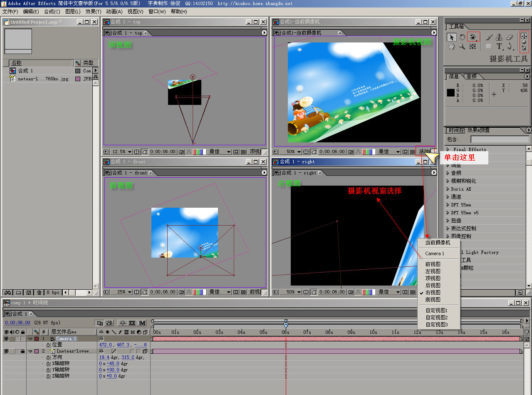Select the Eraser tool
532x395 pixels.
tap(510, 37)
